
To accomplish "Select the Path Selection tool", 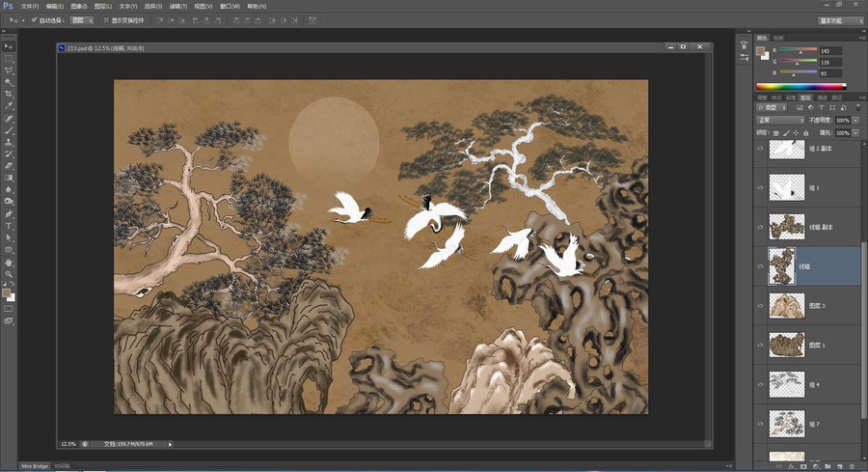I will (9, 237).
